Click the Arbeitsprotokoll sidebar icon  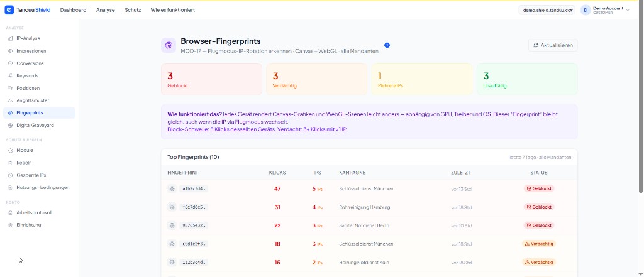click(10, 212)
